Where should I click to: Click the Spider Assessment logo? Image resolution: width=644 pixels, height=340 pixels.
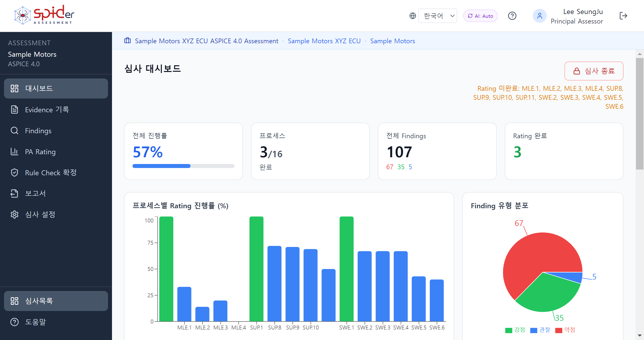[x=44, y=15]
